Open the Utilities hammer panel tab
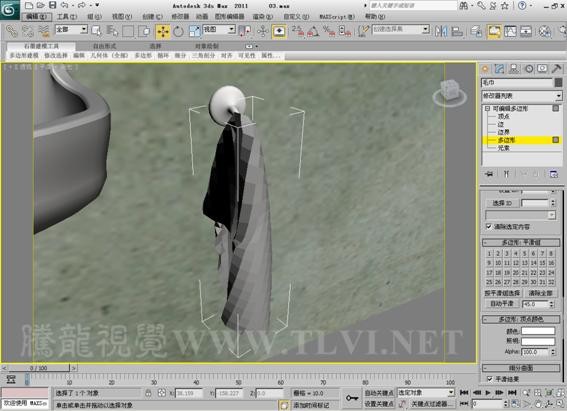The image size is (567, 411). click(557, 69)
